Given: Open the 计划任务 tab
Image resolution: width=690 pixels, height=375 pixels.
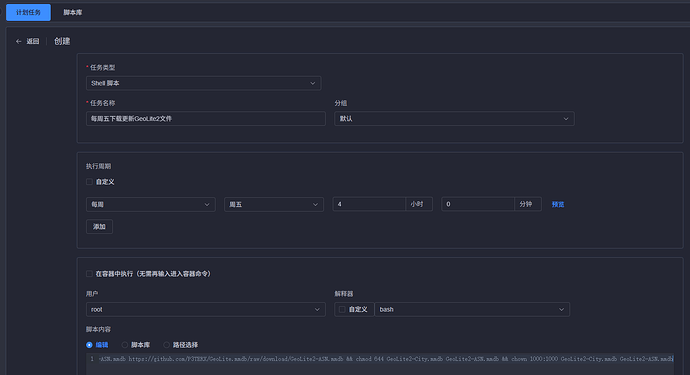Looking at the screenshot, I should tap(28, 12).
